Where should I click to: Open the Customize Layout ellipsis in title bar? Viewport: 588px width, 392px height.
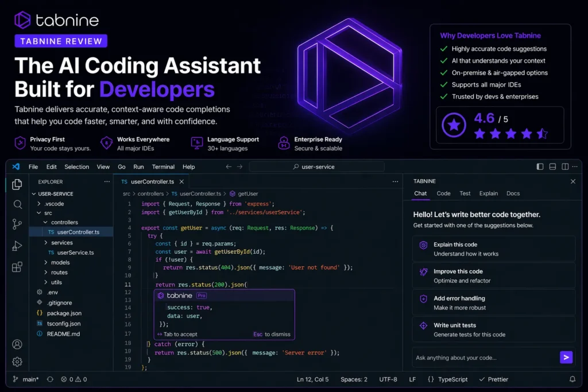pyautogui.click(x=575, y=166)
